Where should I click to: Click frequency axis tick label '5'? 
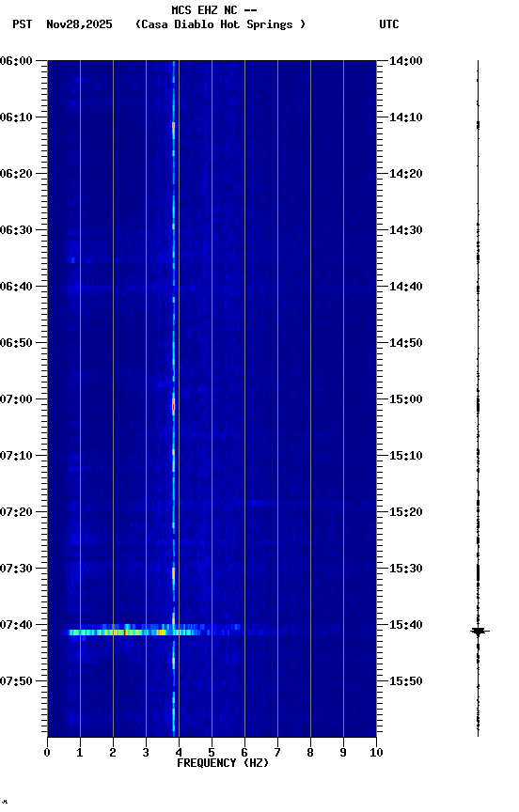point(212,753)
